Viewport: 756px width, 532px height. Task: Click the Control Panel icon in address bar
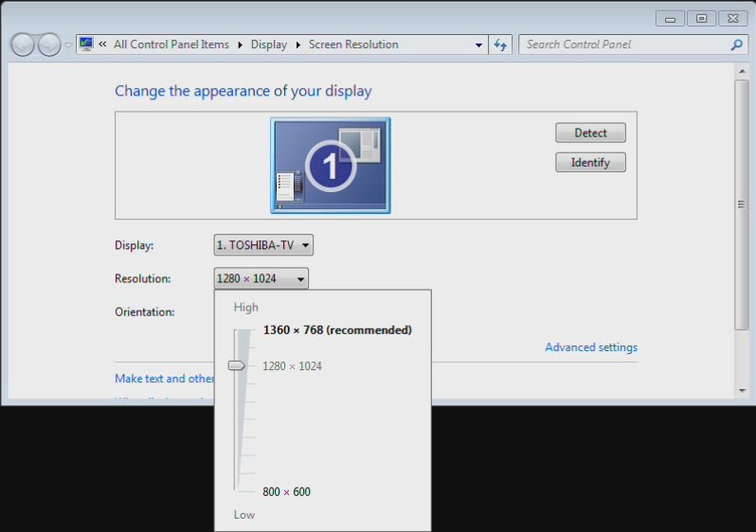coord(86,44)
